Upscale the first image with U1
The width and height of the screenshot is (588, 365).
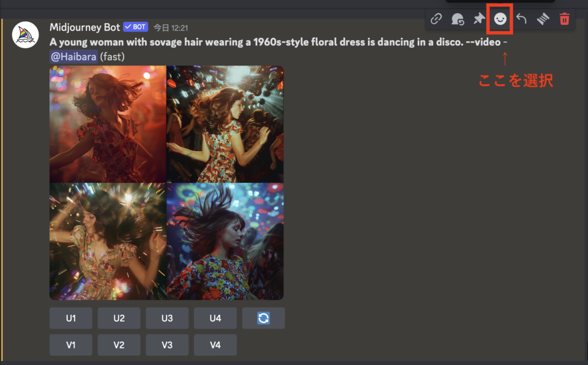[x=71, y=318]
